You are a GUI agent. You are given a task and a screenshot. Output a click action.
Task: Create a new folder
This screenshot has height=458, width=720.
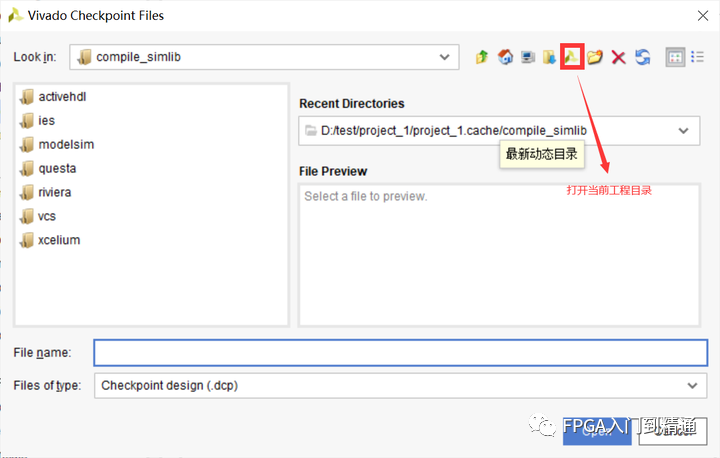(x=595, y=57)
